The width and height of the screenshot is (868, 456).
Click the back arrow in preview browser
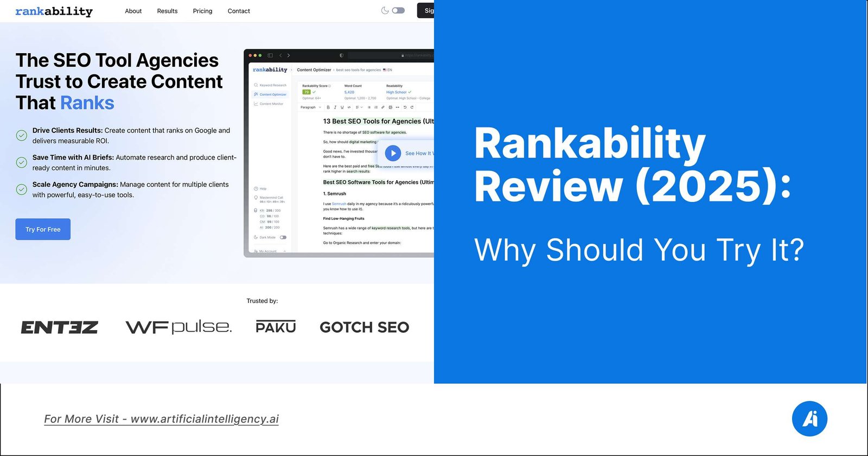pyautogui.click(x=280, y=55)
